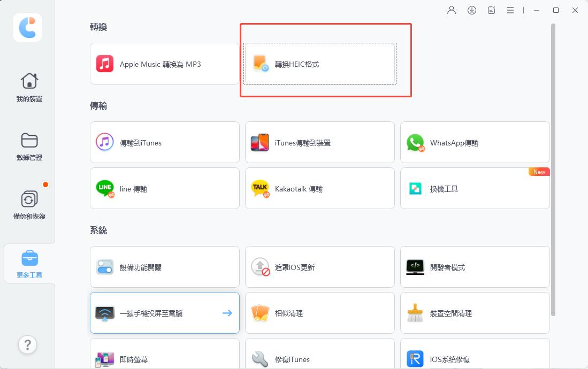Select the 一鍵手機投屏至電腦 label
The height and width of the screenshot is (369, 588).
[151, 313]
